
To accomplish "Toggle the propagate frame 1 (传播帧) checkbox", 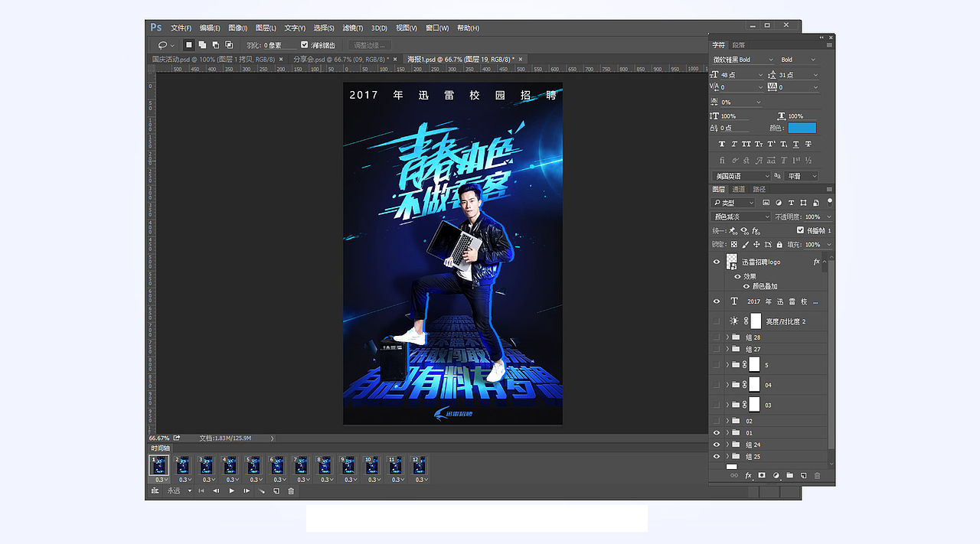I will point(801,230).
